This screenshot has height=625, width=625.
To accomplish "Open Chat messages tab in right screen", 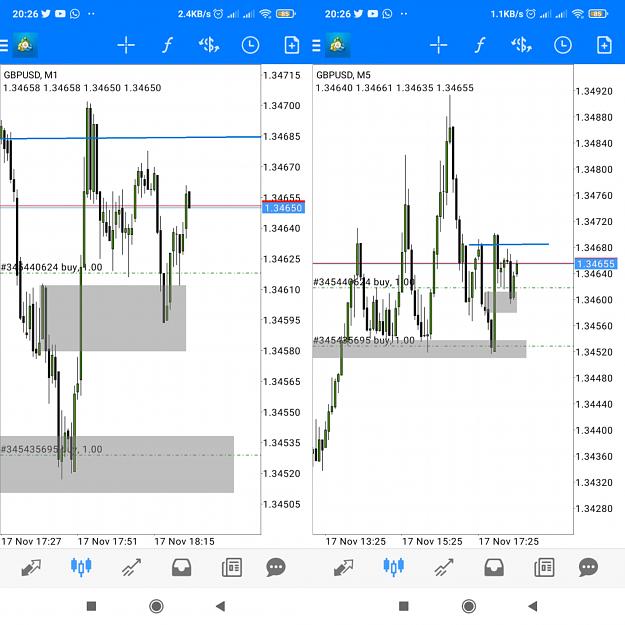I will tap(588, 567).
